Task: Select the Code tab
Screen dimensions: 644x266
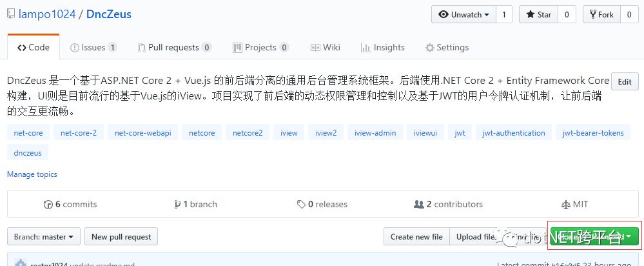Action: click(x=34, y=47)
